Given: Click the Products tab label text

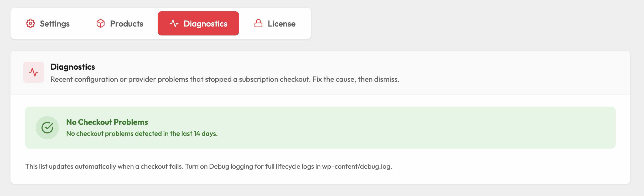Looking at the screenshot, I should [127, 24].
